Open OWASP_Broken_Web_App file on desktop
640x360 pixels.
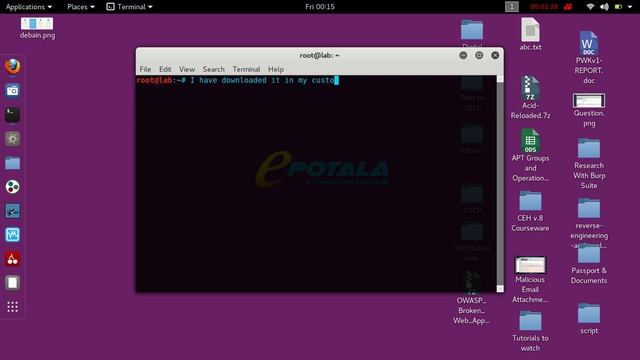click(471, 298)
